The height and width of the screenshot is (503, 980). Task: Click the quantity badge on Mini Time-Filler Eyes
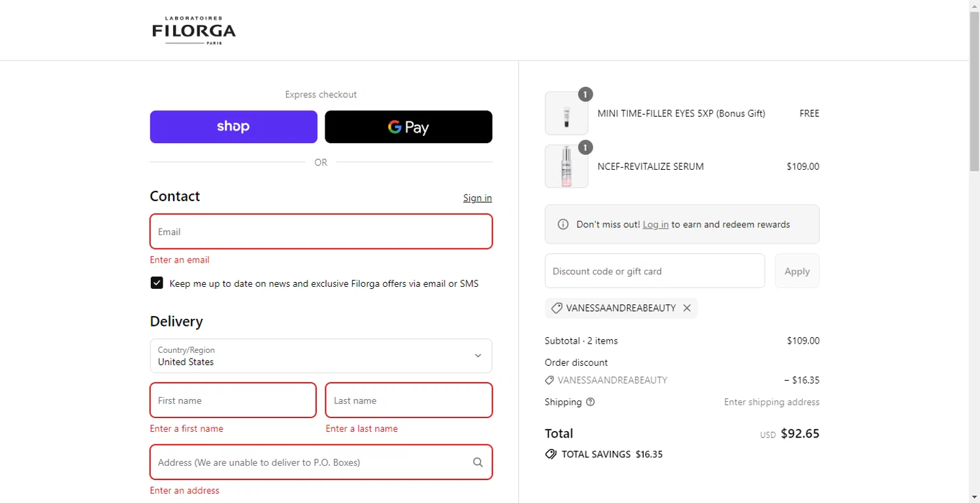[585, 95]
